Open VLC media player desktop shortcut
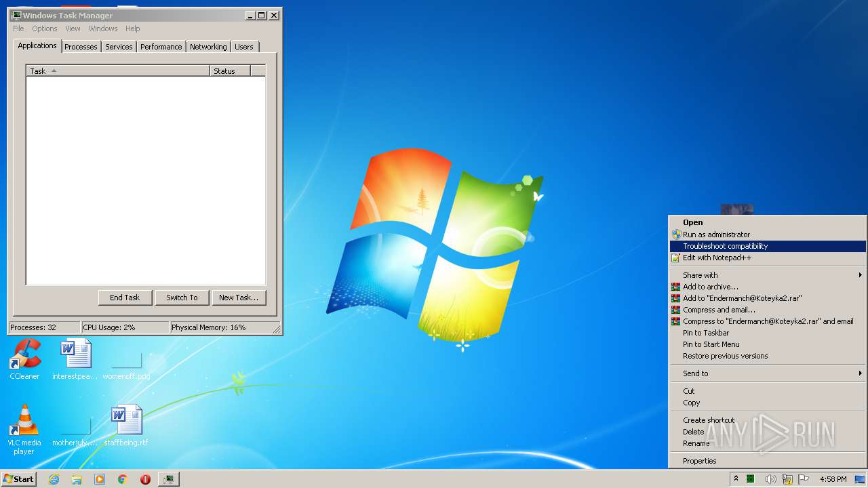This screenshot has height=488, width=868. click(x=24, y=430)
